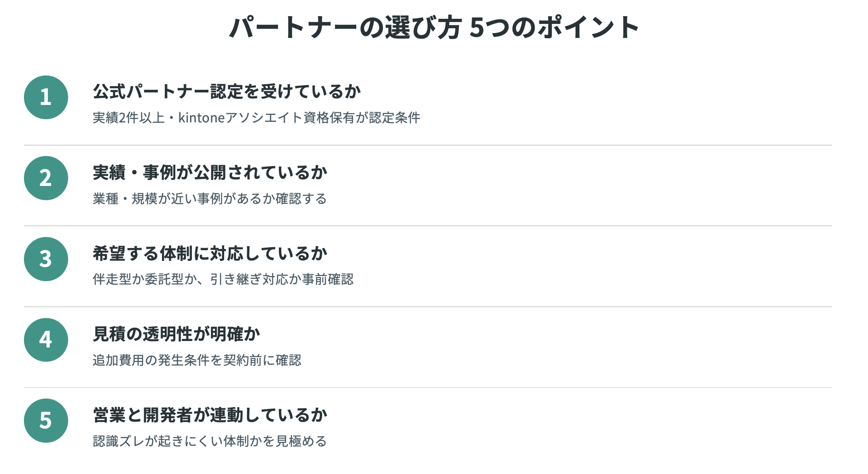868x474 pixels.
Task: Click description 追加費用の発生条件を契約前に確認
Action: click(x=197, y=360)
